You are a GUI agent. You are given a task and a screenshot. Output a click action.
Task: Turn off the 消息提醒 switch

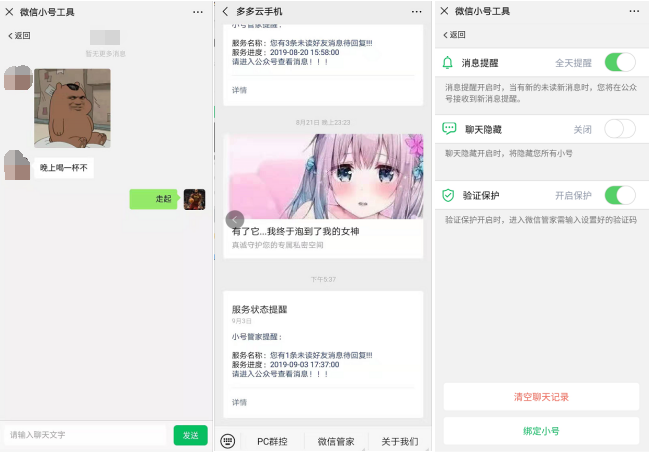pos(620,63)
